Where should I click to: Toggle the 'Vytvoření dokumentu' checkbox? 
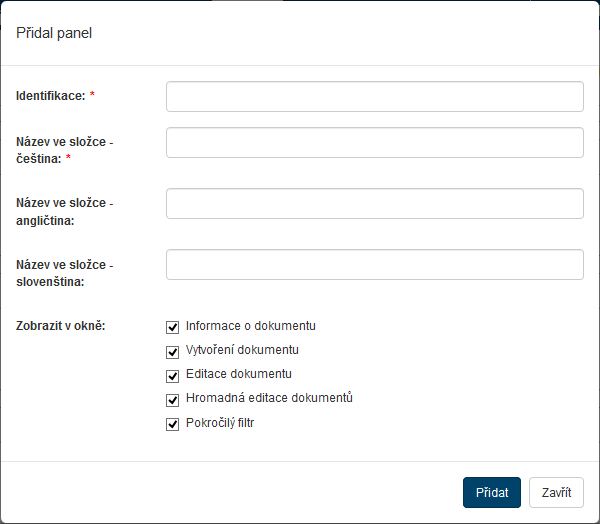(x=173, y=351)
